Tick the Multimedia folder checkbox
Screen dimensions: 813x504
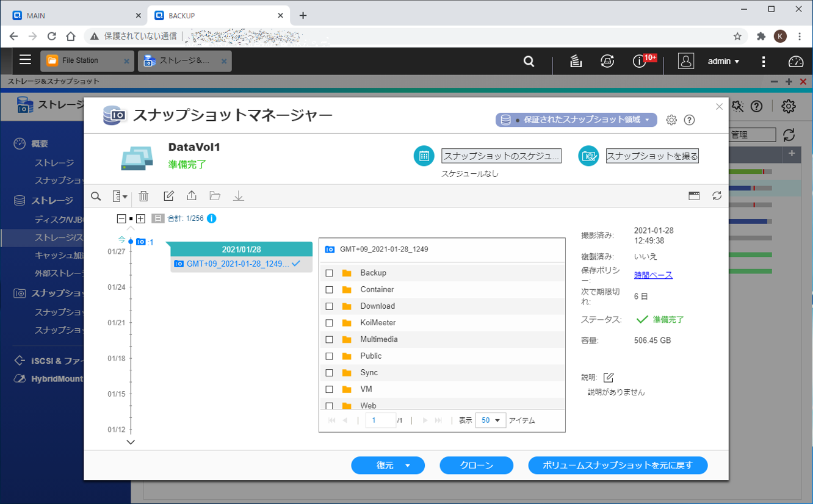pos(329,339)
